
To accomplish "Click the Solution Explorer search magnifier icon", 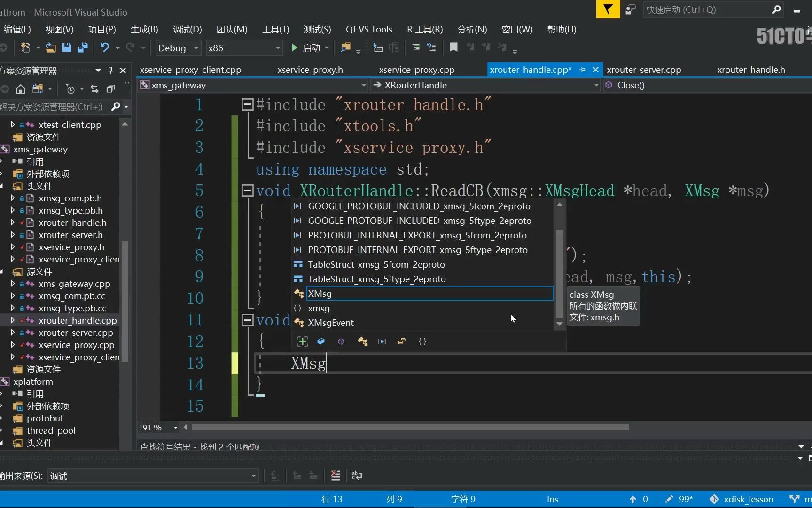I will (x=116, y=107).
